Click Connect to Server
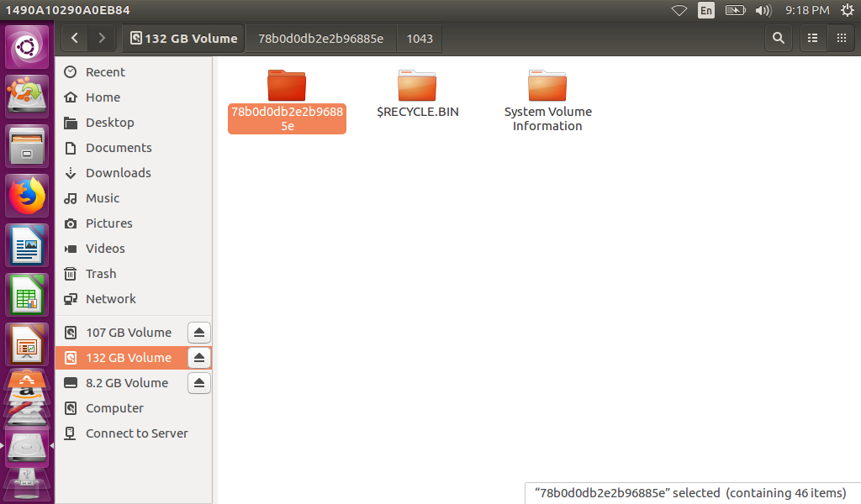Image resolution: width=861 pixels, height=504 pixels. click(136, 433)
